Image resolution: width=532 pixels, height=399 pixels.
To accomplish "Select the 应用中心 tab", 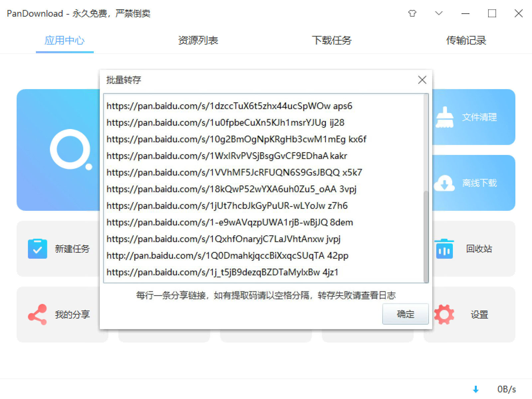I will coord(65,40).
